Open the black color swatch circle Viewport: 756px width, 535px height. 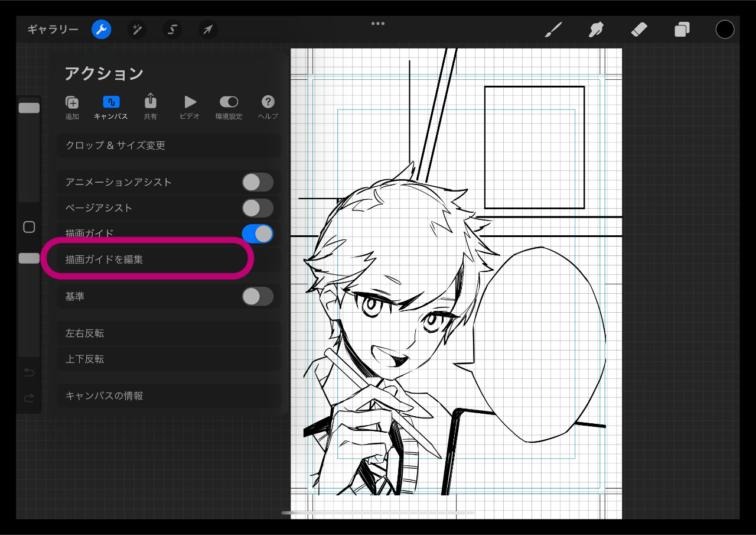click(x=725, y=30)
